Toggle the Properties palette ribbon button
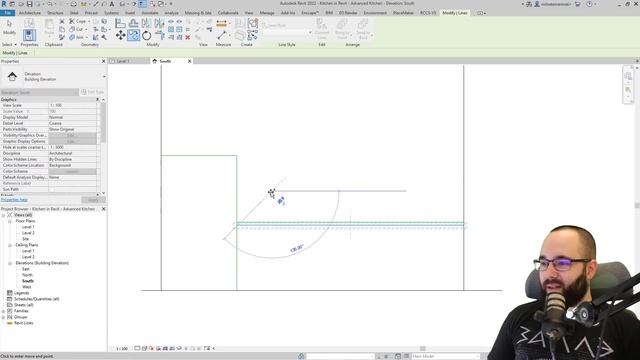640x360 pixels. pos(29,35)
